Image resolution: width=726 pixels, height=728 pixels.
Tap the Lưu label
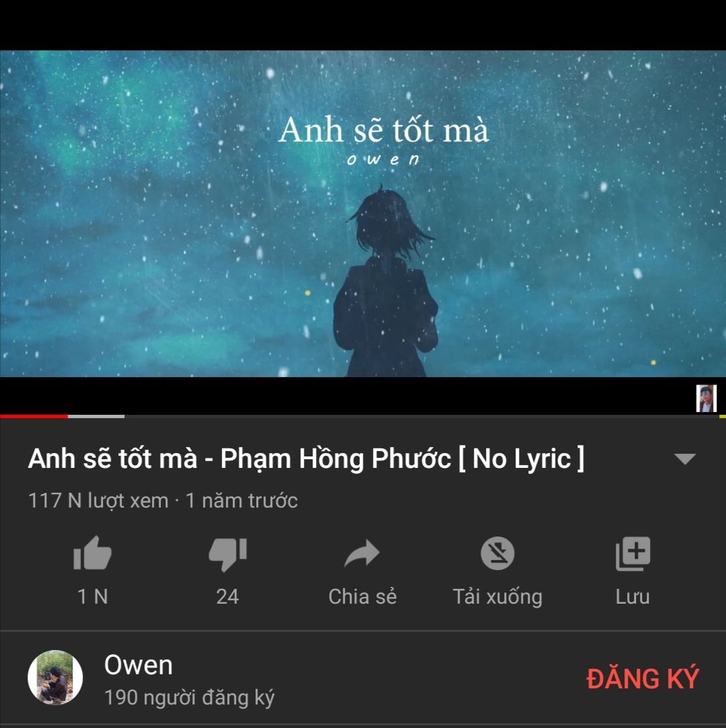[633, 597]
